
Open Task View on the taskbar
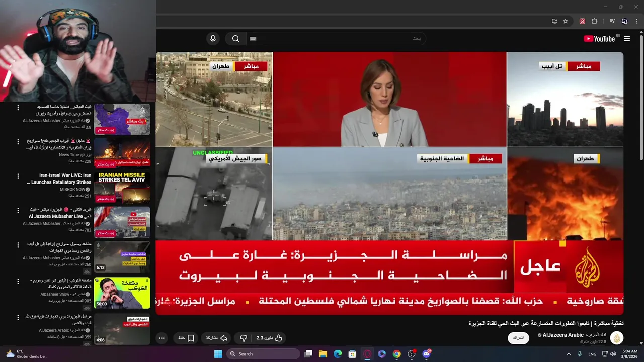(308, 354)
